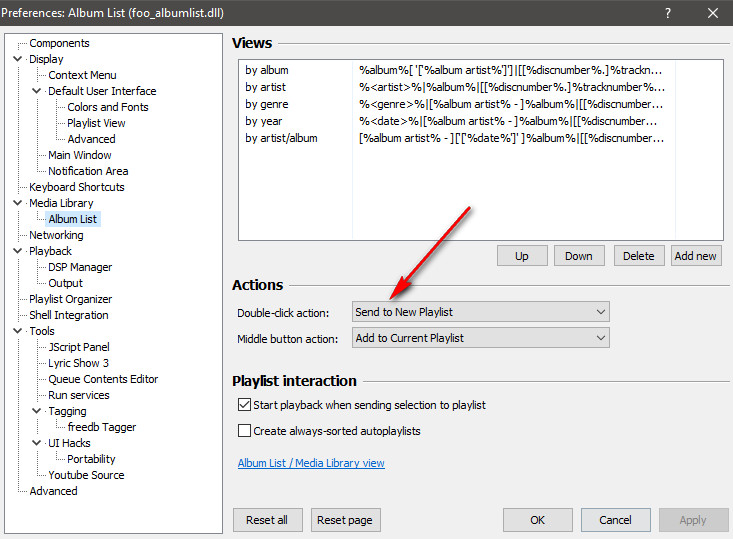Enable create always-sorted autoplaylists
The width and height of the screenshot is (733, 539).
[x=244, y=431]
